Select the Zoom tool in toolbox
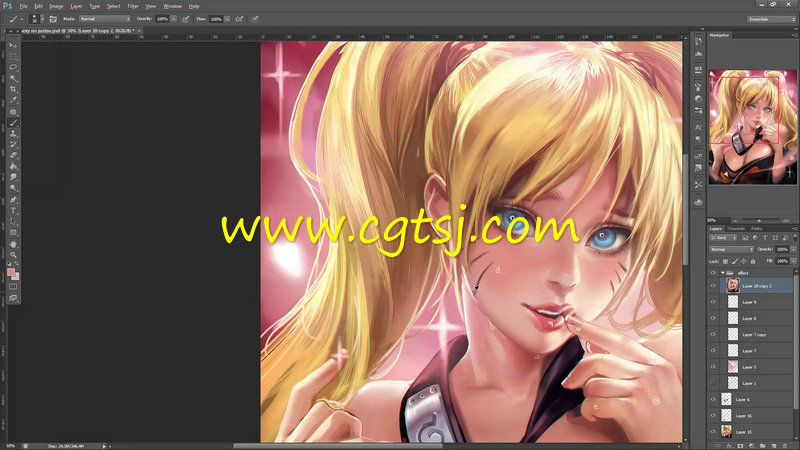The image size is (800, 450). [x=13, y=255]
